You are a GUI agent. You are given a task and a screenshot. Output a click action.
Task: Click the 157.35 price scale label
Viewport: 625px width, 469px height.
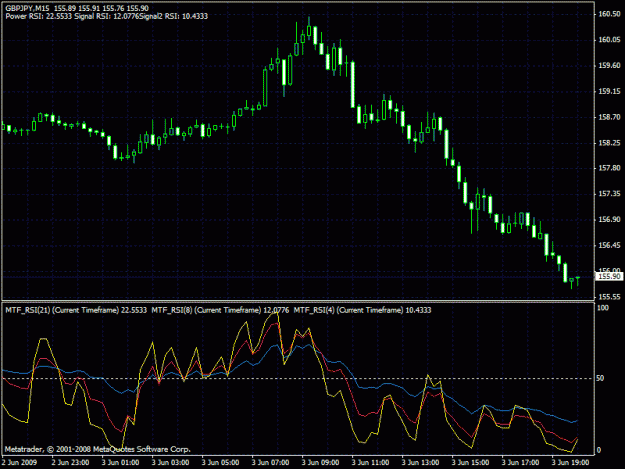609,194
